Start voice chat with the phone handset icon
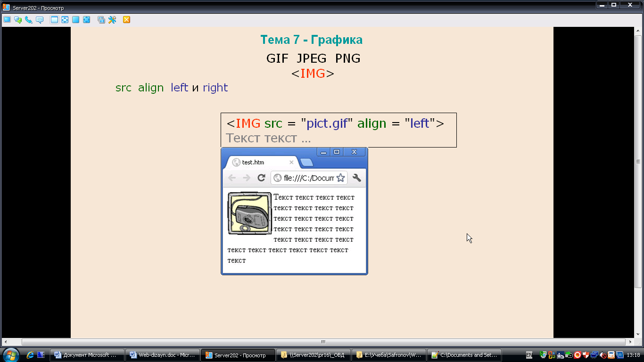Screen dimensions: 644x362 29,20
